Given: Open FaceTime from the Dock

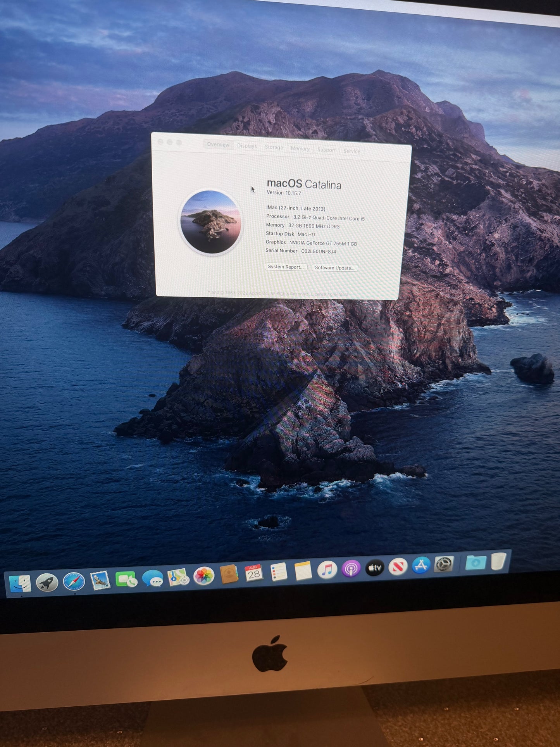Looking at the screenshot, I should 126,580.
